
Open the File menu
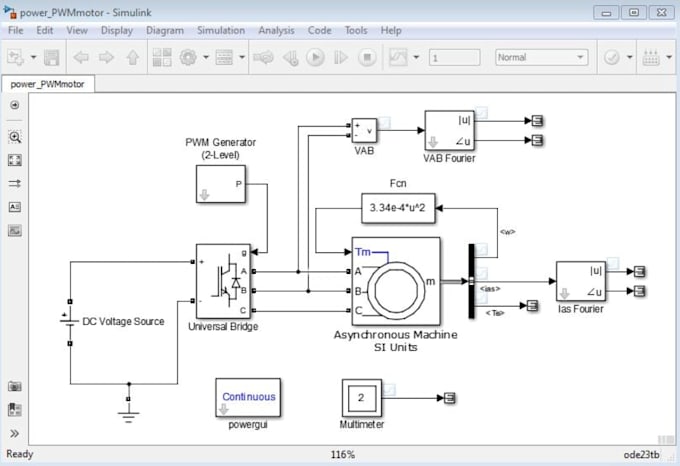click(x=16, y=30)
